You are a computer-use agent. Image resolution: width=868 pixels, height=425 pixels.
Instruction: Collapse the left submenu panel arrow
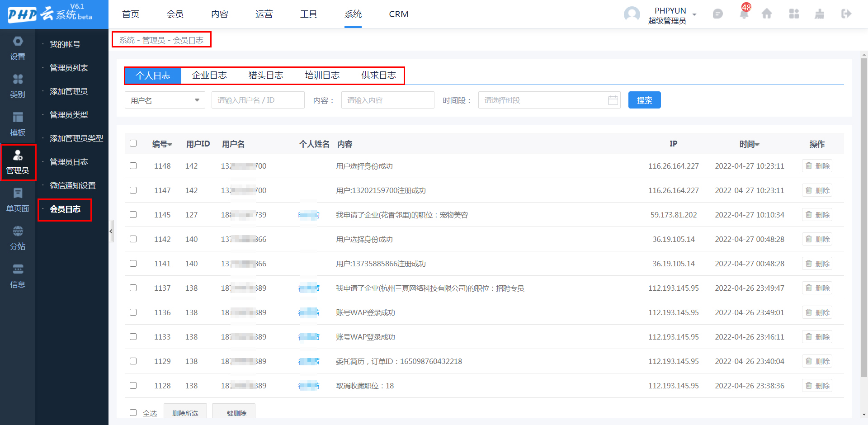111,231
